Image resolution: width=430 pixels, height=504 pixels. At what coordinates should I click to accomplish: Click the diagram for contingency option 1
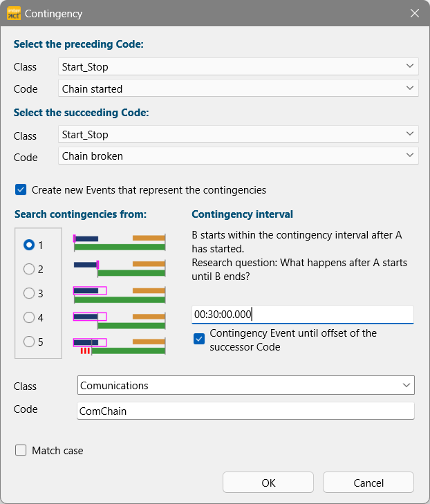(x=119, y=243)
